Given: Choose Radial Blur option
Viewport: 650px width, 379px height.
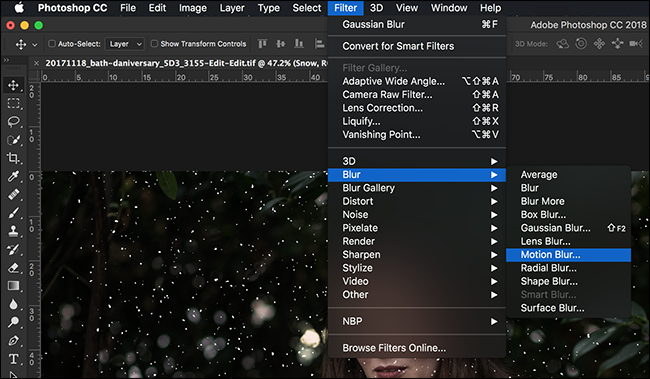Looking at the screenshot, I should click(x=568, y=268).
